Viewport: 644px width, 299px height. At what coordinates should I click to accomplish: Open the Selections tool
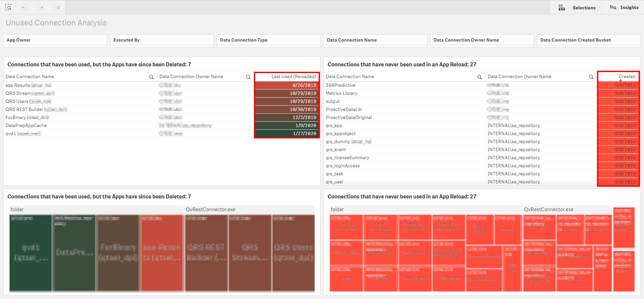click(577, 7)
